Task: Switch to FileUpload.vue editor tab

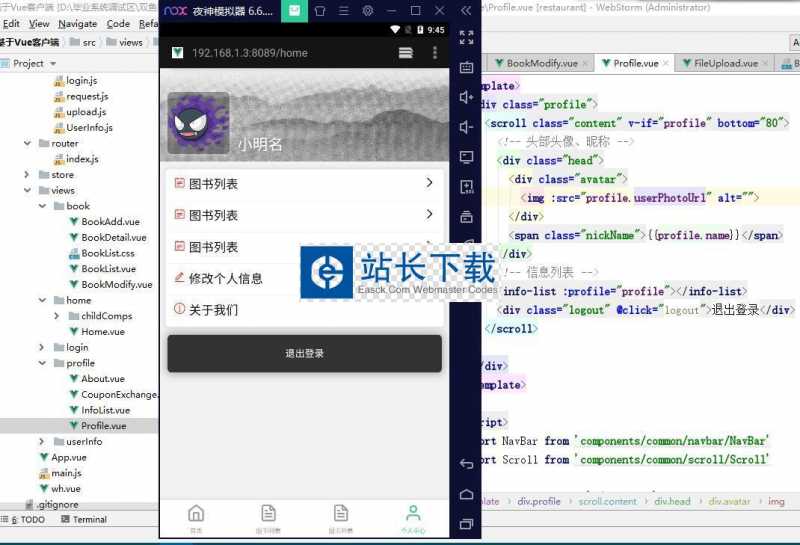Action: [x=725, y=63]
